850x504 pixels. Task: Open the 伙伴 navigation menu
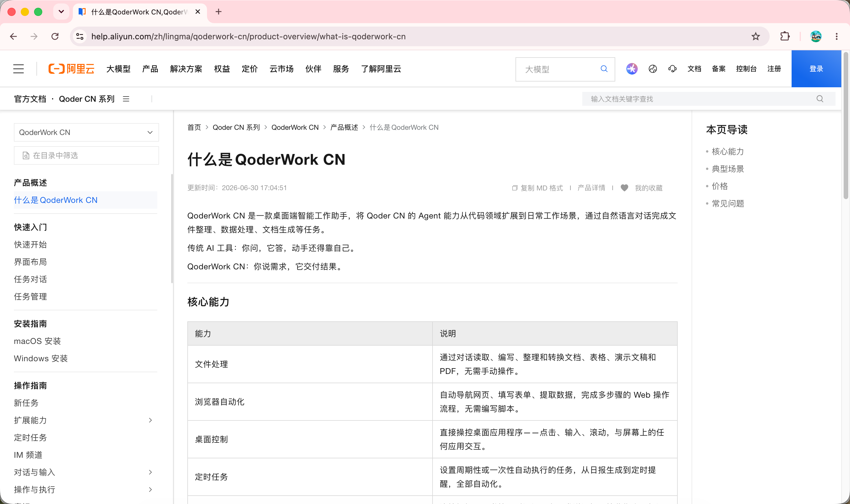tap(313, 69)
